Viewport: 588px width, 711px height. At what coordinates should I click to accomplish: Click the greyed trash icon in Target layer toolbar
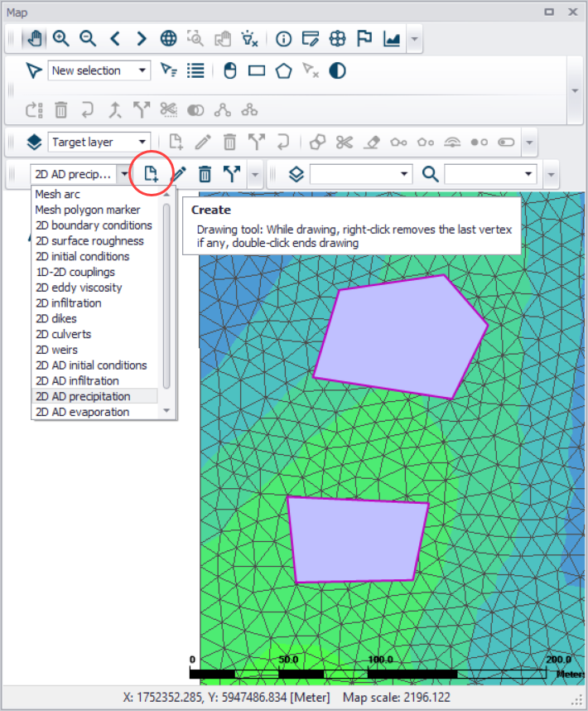(229, 143)
